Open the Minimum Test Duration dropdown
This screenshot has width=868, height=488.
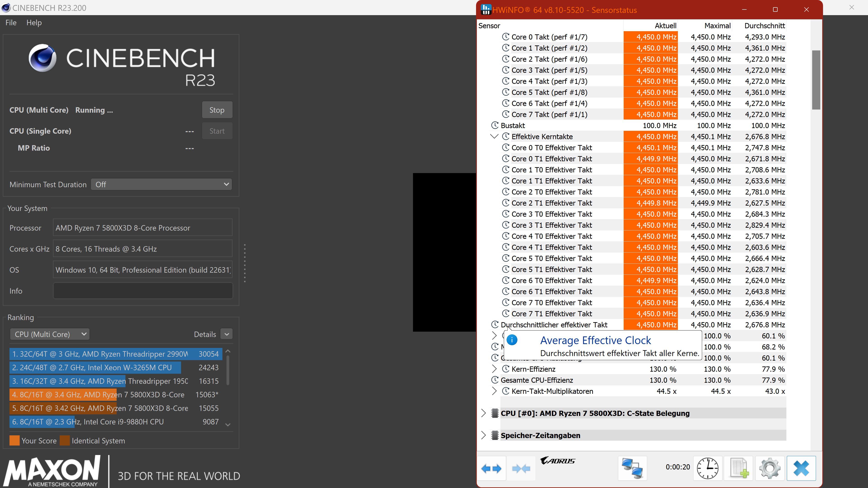[x=161, y=184]
